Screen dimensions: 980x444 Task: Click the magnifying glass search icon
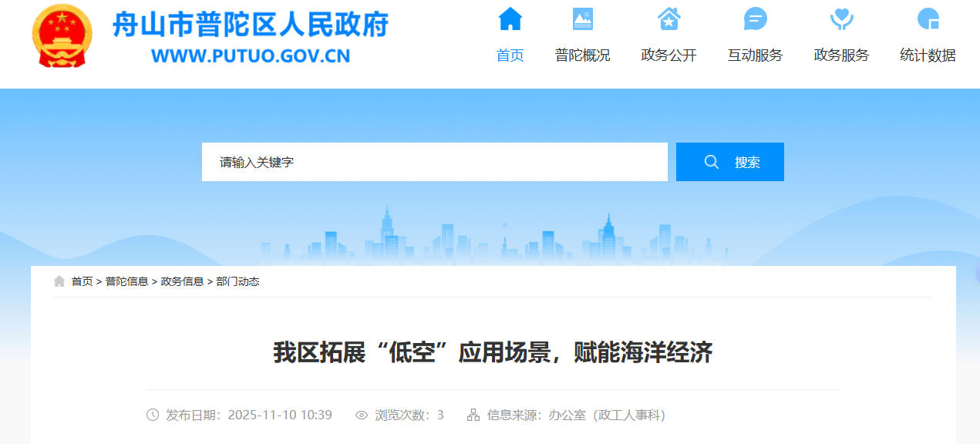point(710,162)
